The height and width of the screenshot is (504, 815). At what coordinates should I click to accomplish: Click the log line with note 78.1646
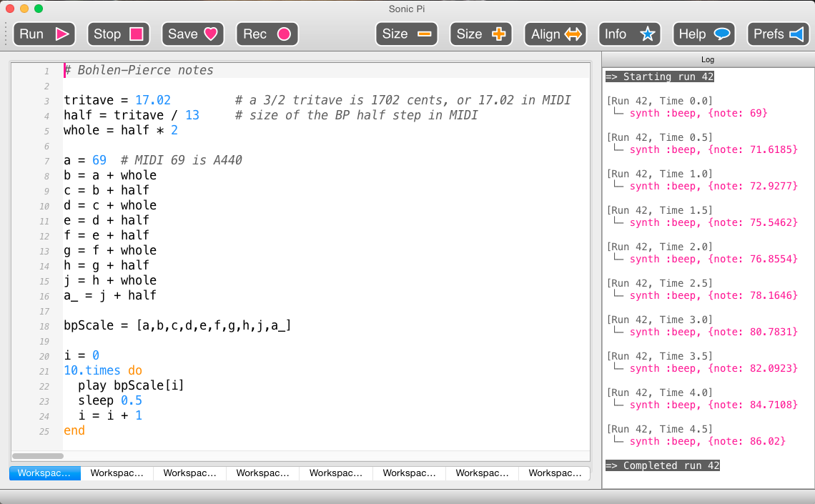pos(713,296)
